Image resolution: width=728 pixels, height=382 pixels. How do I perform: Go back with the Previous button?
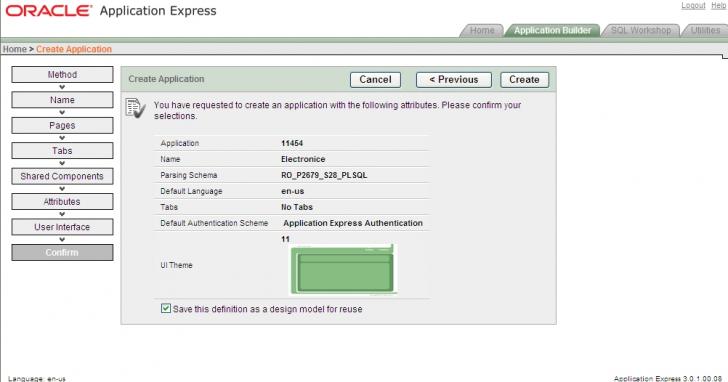pos(454,80)
